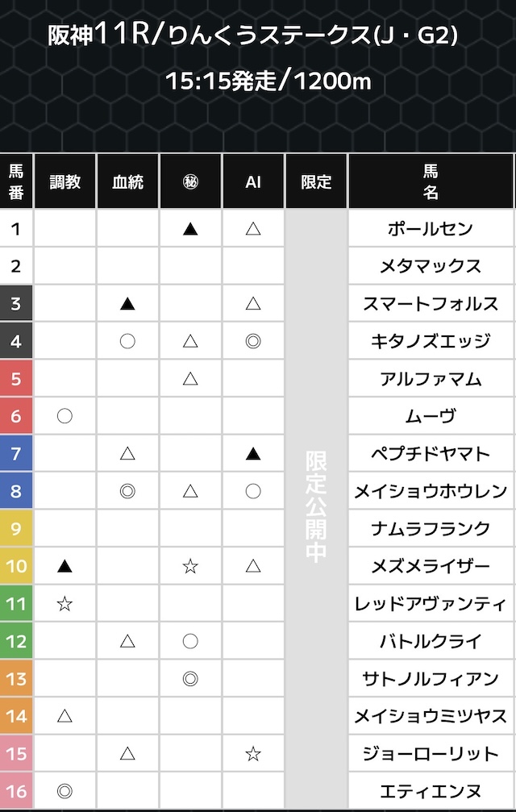Open horse name メイショウホウレン
Viewport: 516px width, 812px height.
coord(431,491)
